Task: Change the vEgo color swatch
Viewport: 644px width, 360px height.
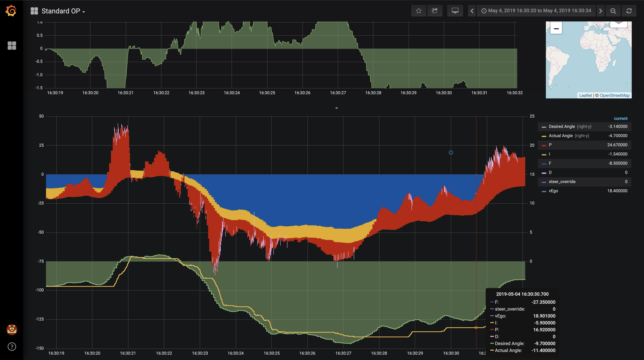Action: pos(544,192)
